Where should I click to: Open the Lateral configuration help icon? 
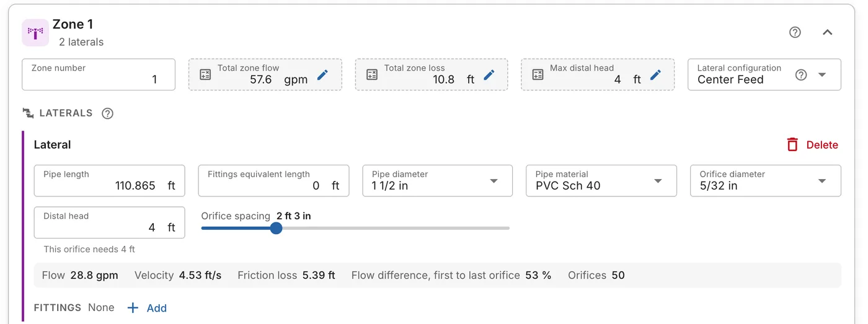click(801, 75)
